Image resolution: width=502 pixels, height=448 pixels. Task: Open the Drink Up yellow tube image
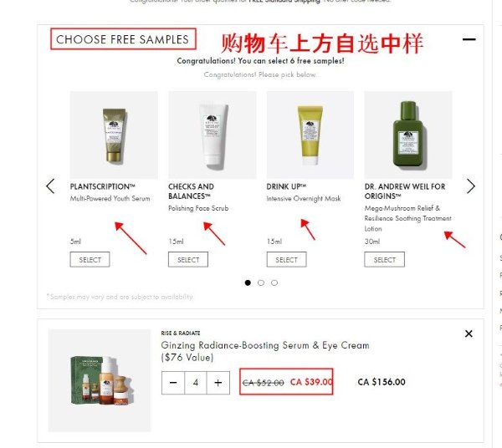pyautogui.click(x=310, y=135)
